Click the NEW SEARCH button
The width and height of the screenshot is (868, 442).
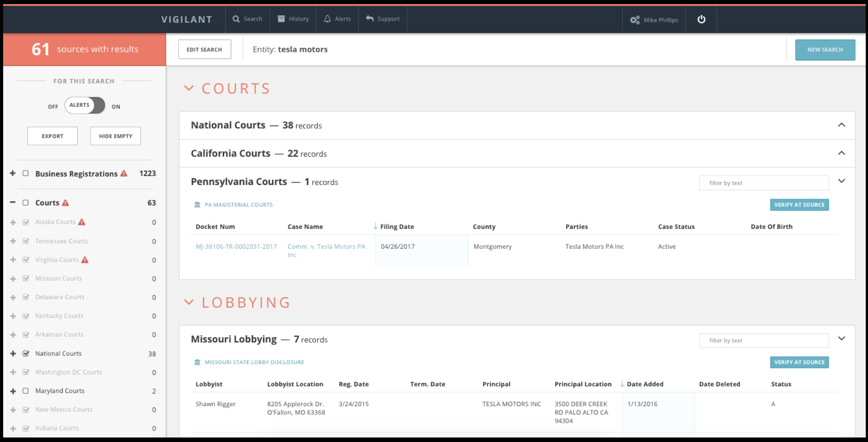825,50
